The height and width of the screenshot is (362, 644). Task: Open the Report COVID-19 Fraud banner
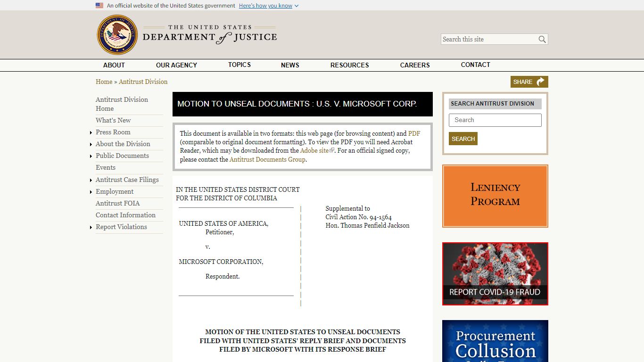pos(495,274)
